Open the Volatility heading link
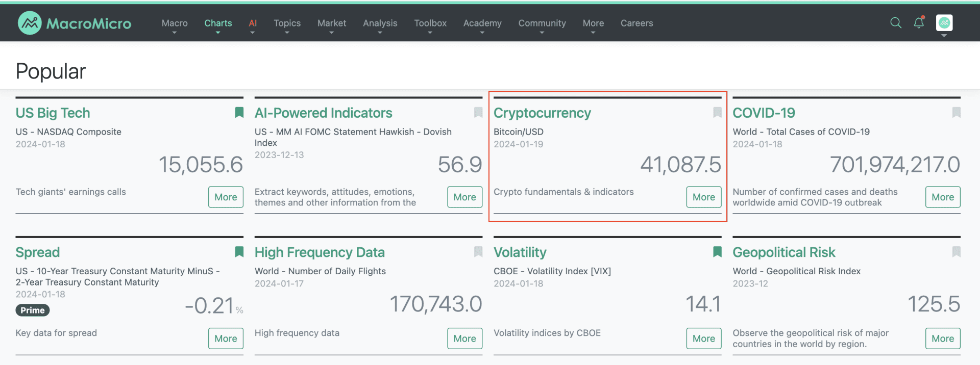The image size is (980, 365). (520, 252)
